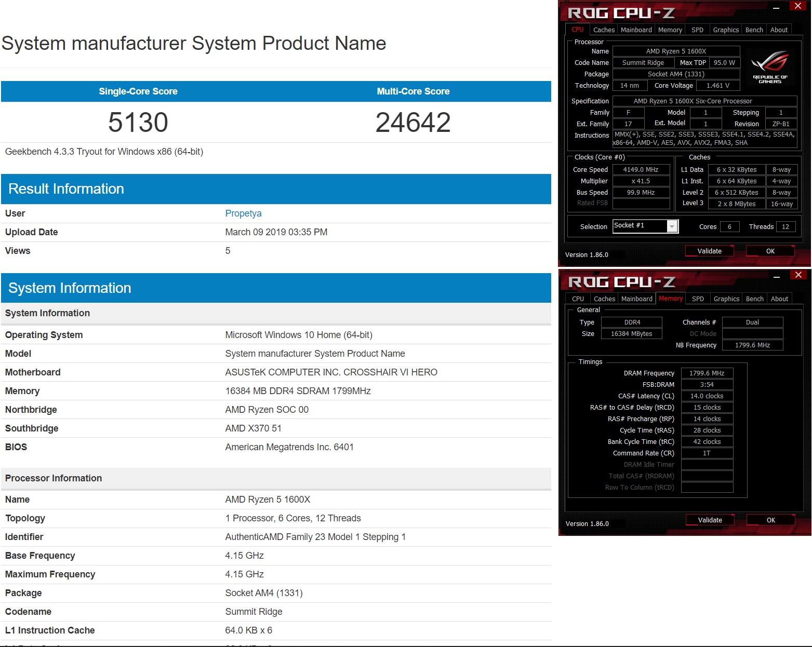812x647 pixels.
Task: Click the Geekbench 4.3.3 Tryout version text
Action: [x=104, y=152]
